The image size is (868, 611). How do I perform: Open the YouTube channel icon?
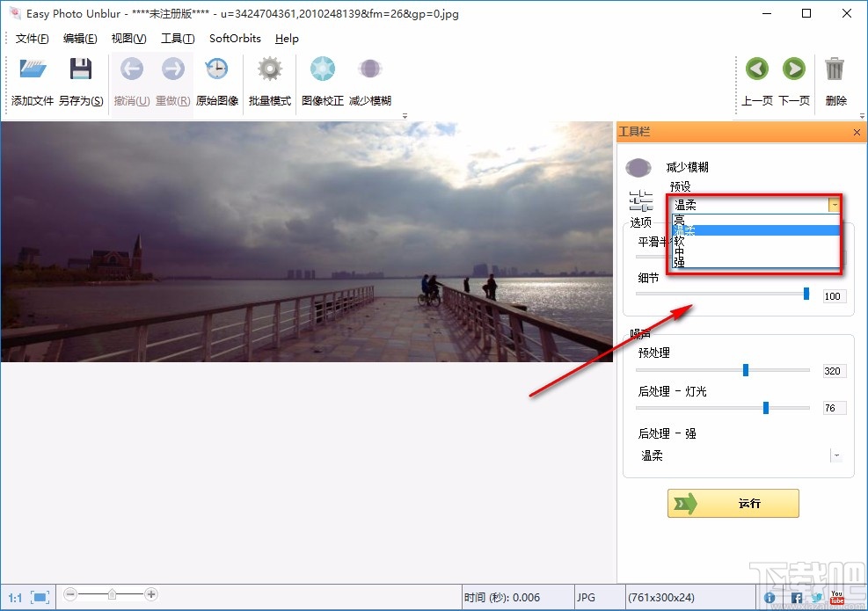(x=836, y=597)
